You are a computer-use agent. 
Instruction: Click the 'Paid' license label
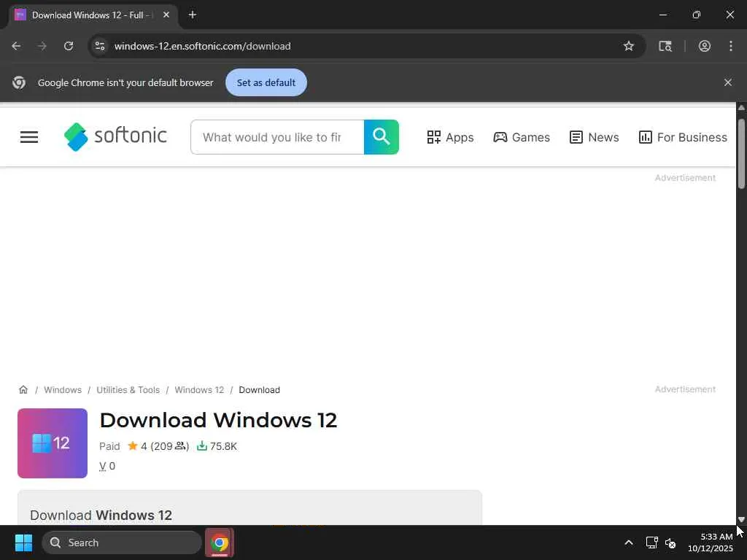point(109,446)
